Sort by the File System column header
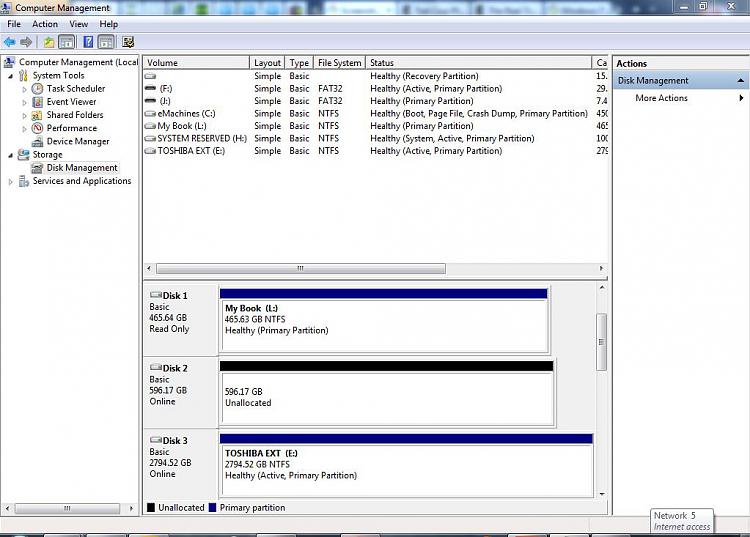Image resolution: width=750 pixels, height=537 pixels. (x=340, y=63)
